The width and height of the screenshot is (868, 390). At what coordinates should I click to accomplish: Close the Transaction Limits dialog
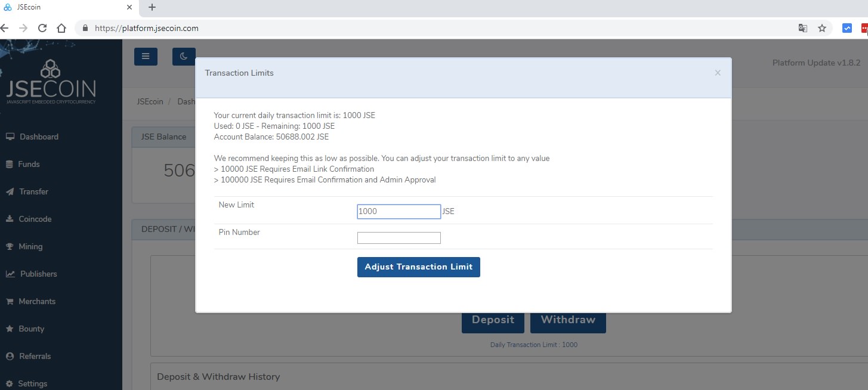[718, 73]
